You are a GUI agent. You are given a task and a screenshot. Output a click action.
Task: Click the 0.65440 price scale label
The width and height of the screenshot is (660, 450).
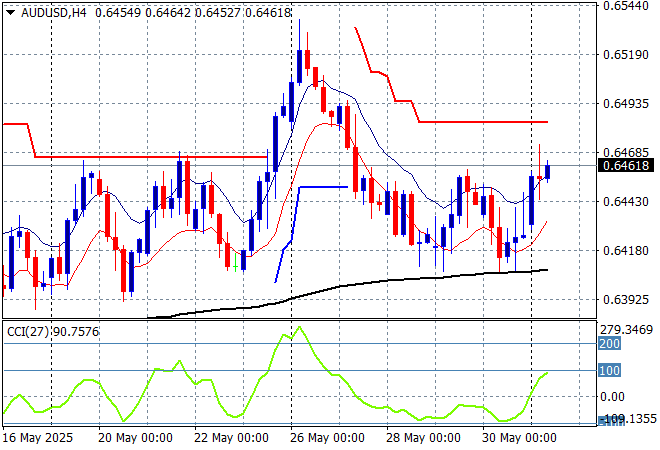[x=624, y=6]
